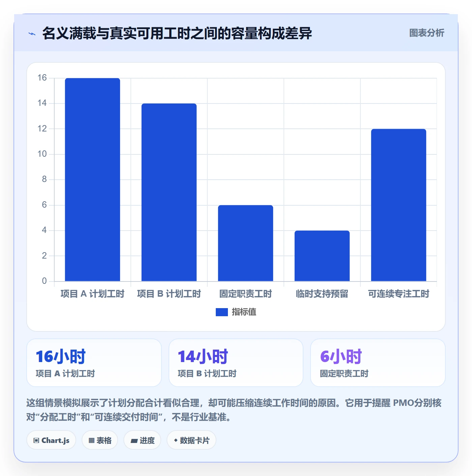Toggle the 指标值 legend color swatch
The image size is (472, 476).
click(x=222, y=312)
